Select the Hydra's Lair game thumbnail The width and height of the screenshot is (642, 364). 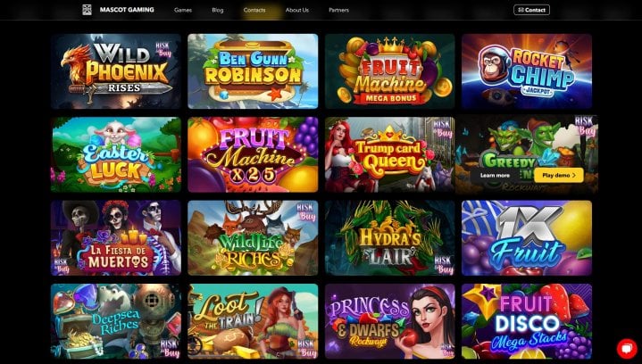click(x=390, y=238)
